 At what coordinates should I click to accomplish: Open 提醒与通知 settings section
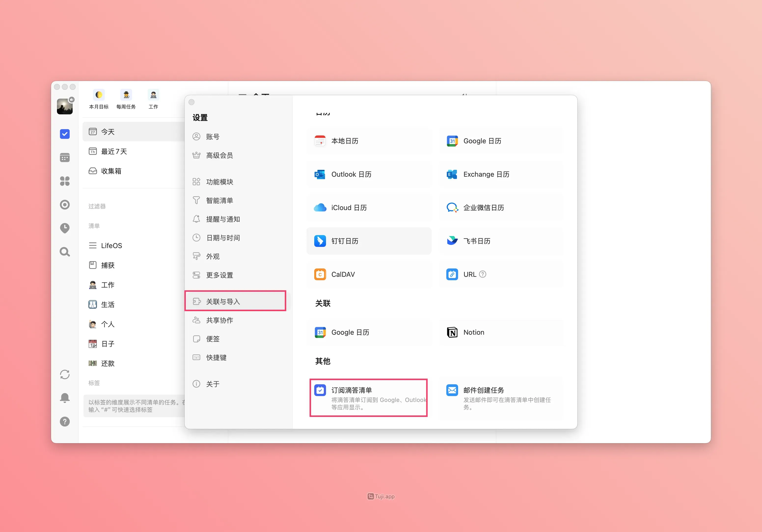coord(223,219)
